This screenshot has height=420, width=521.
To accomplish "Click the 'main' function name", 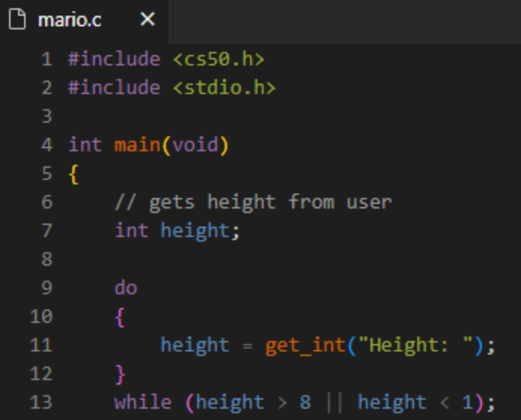I will pyautogui.click(x=138, y=145).
